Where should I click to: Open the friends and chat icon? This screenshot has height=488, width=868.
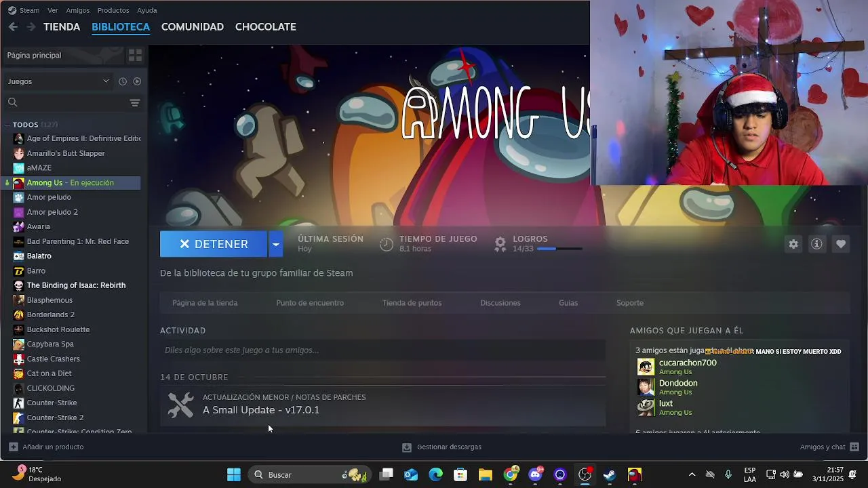[854, 447]
